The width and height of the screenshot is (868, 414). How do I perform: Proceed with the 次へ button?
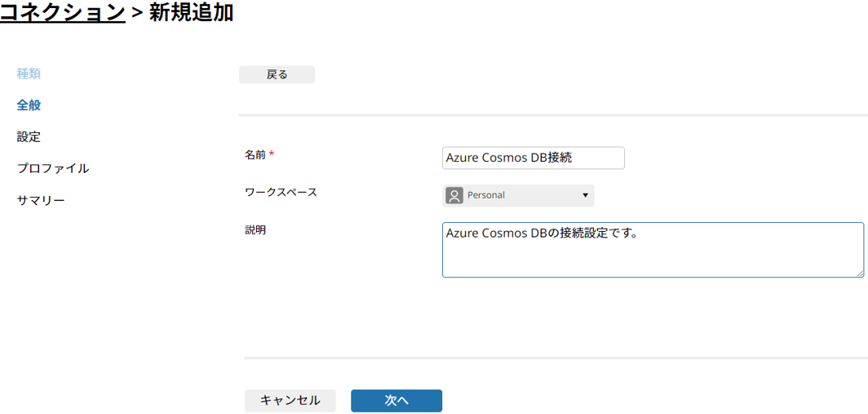(x=396, y=401)
